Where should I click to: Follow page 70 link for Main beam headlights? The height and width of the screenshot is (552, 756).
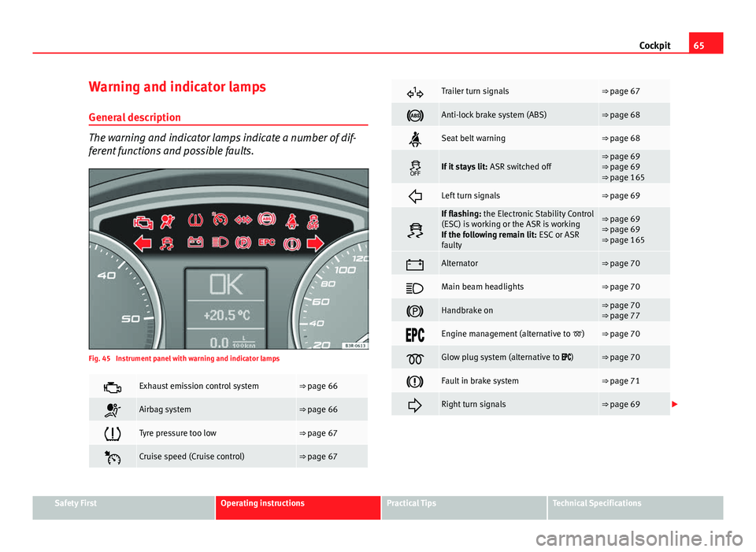point(621,287)
